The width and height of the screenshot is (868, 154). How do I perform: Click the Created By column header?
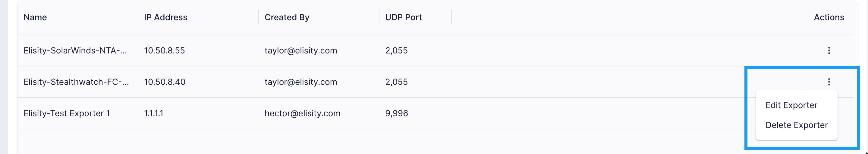(x=287, y=17)
